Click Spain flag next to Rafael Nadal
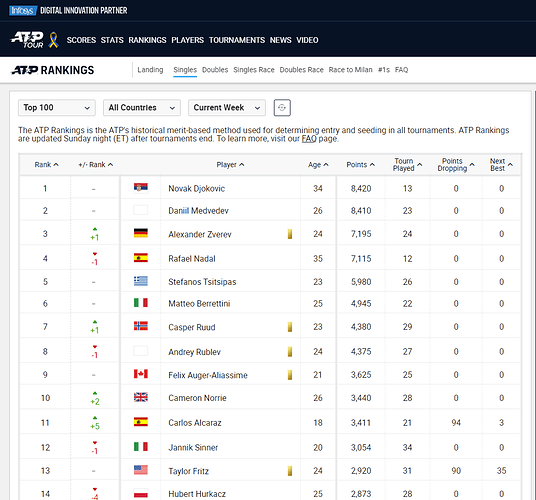The height and width of the screenshot is (500, 536). coord(141,258)
